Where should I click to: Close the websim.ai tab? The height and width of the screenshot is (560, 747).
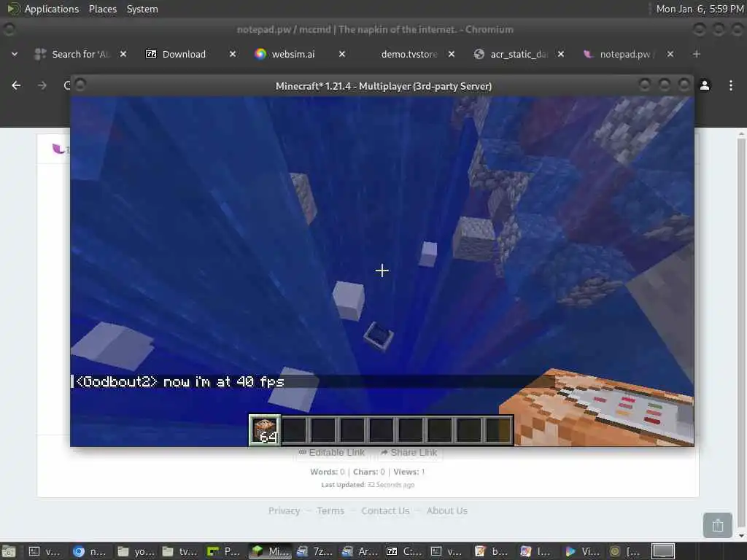click(342, 54)
